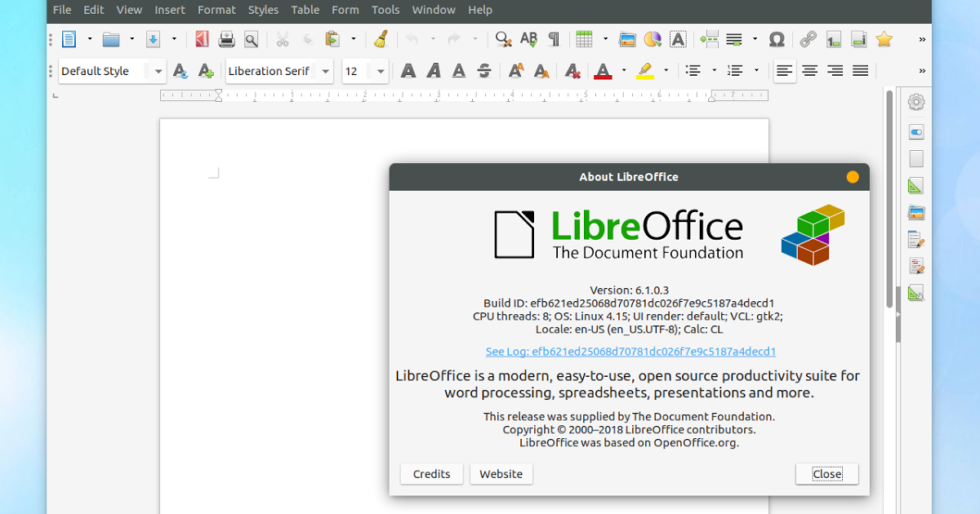The height and width of the screenshot is (514, 980).
Task: Open the Liberation Serif font dropdown
Action: (325, 71)
